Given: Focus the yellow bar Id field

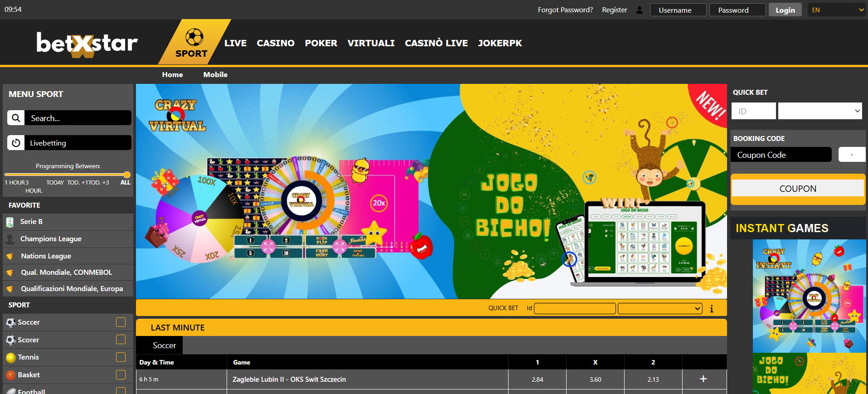Looking at the screenshot, I should (x=575, y=308).
